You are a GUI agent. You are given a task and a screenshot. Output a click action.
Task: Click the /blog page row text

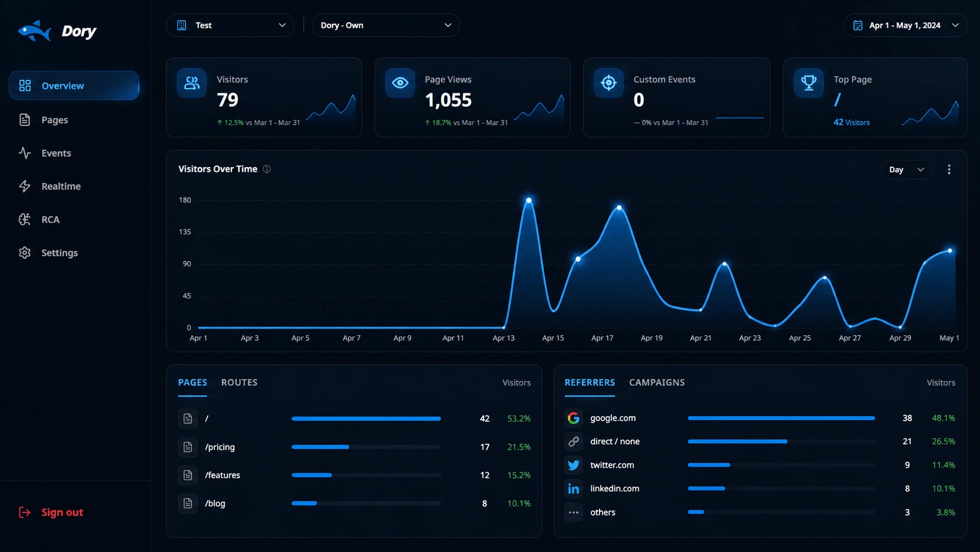[x=215, y=503]
